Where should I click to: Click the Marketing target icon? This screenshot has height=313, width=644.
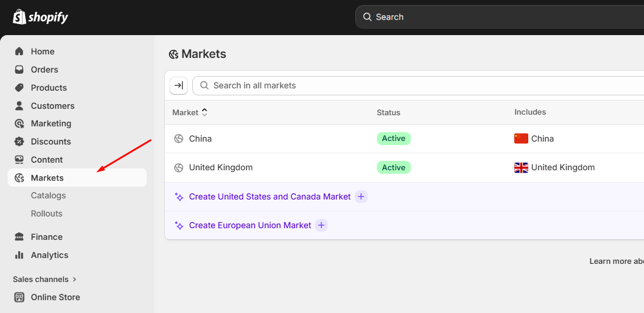click(x=19, y=123)
